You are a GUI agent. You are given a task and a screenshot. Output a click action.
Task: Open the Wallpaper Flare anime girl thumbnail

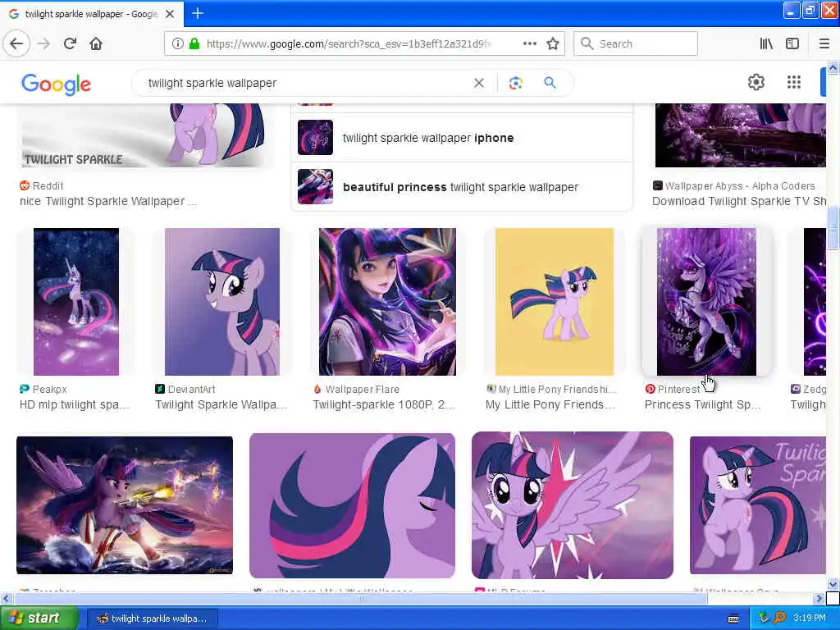[x=387, y=302]
